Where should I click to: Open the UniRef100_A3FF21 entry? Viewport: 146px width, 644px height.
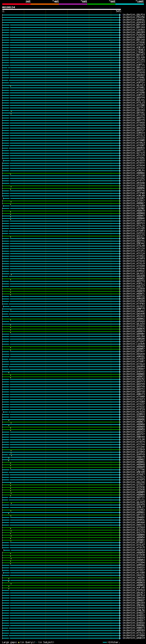133,65
